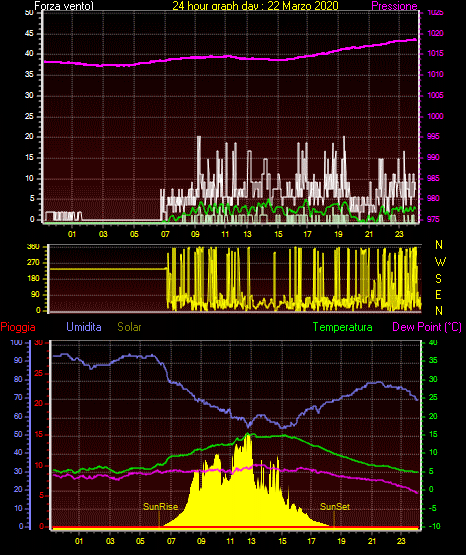Click the 1020 pressure axis value
The width and height of the screenshot is (466, 555).
(x=435, y=33)
